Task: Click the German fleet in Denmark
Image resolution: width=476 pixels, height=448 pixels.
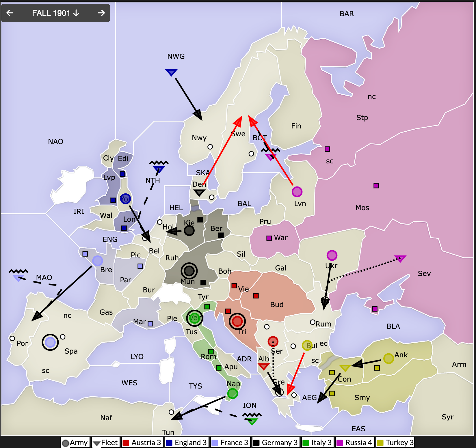Action: click(x=199, y=193)
